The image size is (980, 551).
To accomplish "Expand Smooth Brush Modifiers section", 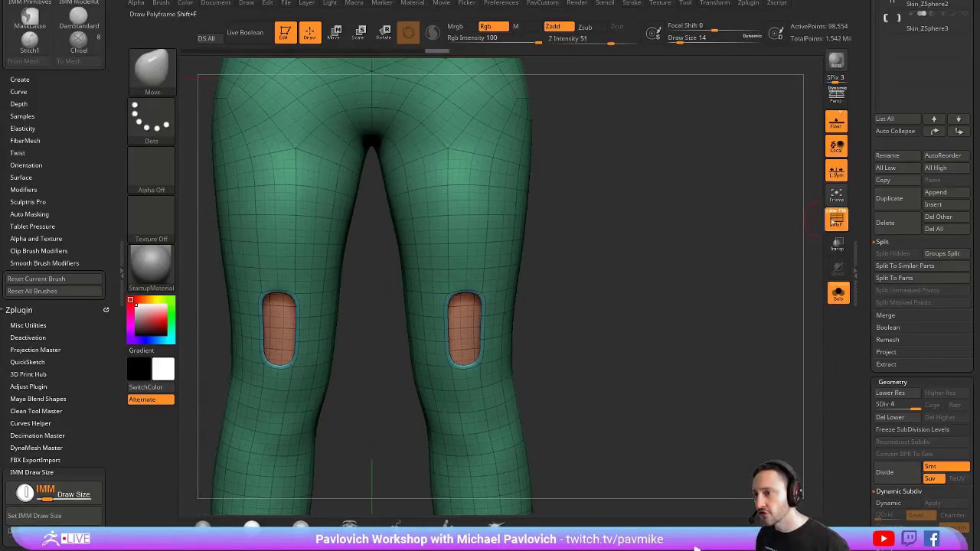I will click(x=44, y=263).
